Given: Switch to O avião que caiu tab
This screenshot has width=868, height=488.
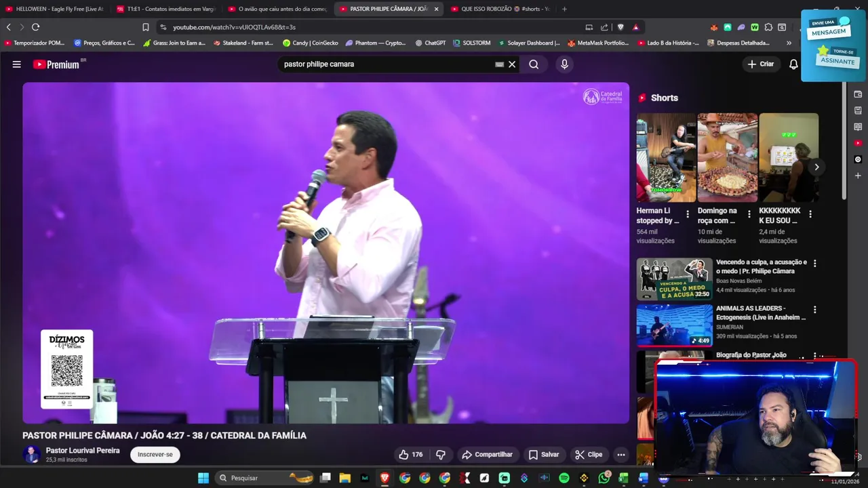Looking at the screenshot, I should [277, 9].
